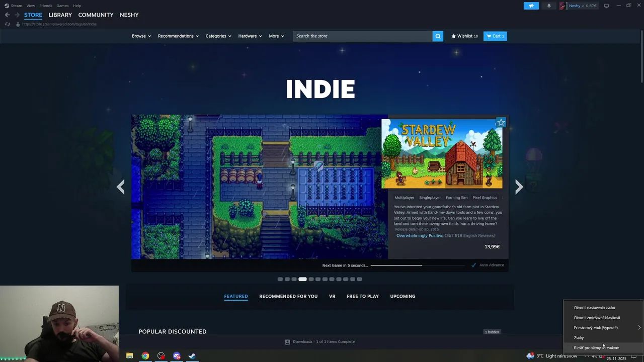The width and height of the screenshot is (644, 362).
Task: Expand the More dropdown
Action: click(276, 36)
